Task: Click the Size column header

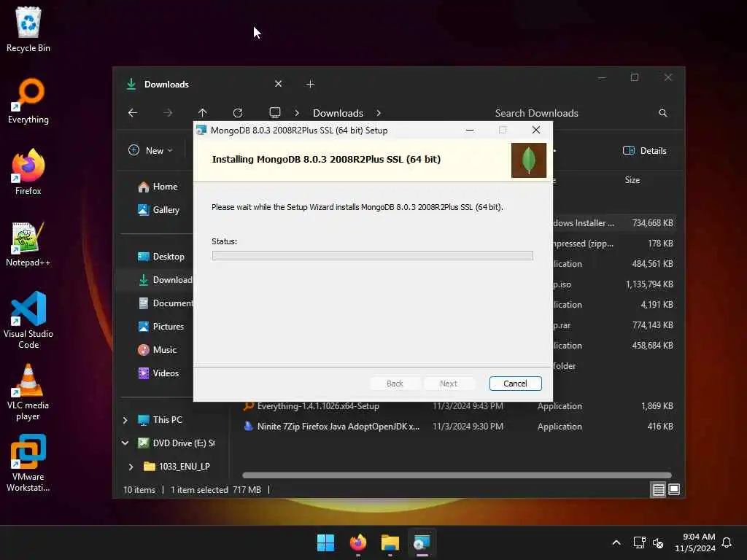Action: coord(632,180)
